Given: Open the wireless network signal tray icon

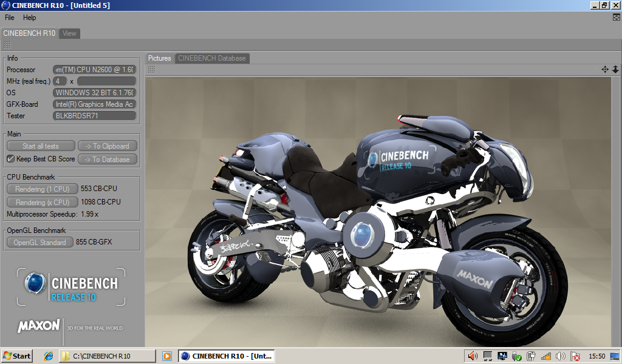Looking at the screenshot, I should 546,356.
